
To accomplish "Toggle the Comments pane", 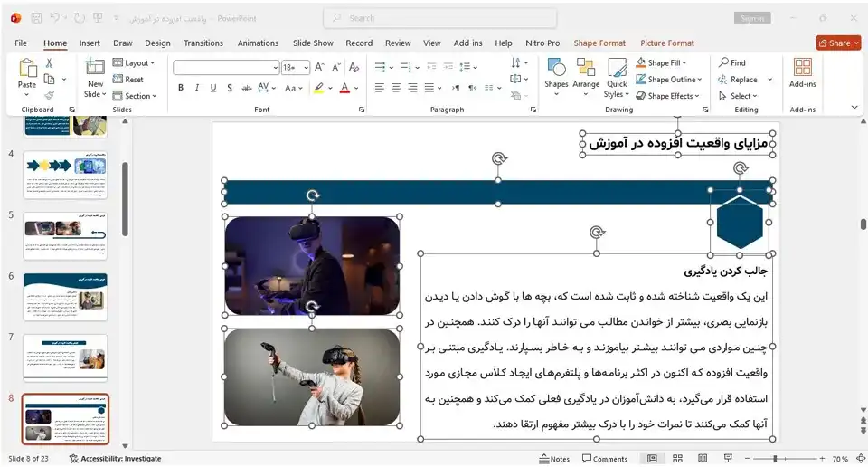I will [605, 459].
